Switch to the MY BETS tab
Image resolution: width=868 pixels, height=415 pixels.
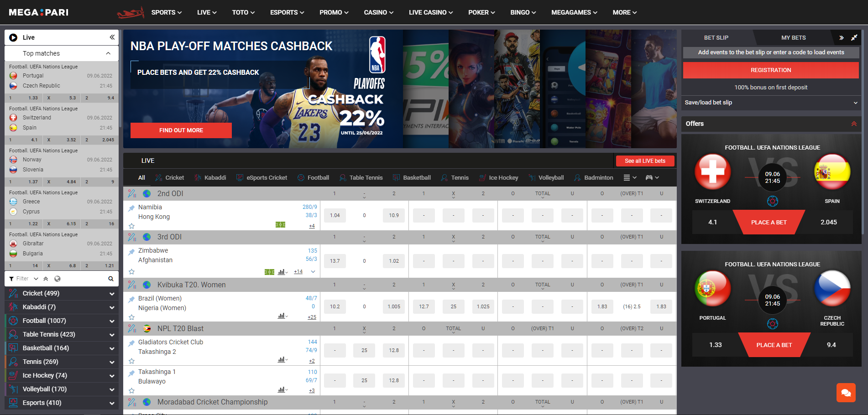[x=793, y=38]
